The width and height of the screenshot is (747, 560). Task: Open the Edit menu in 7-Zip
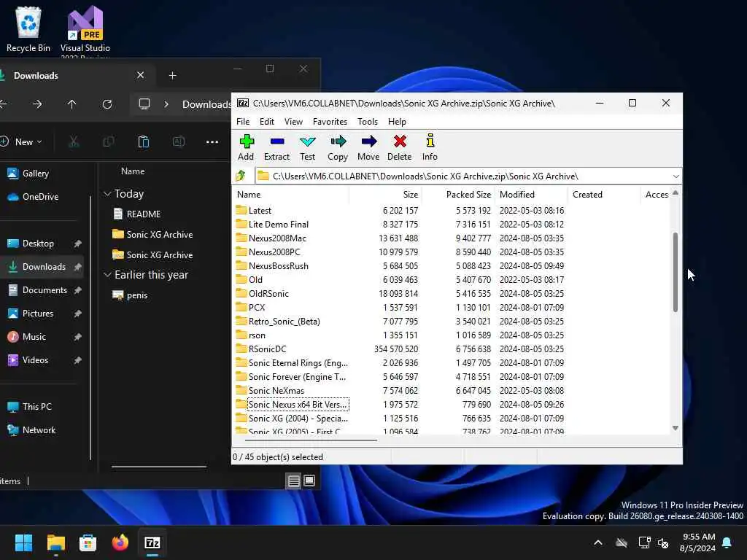pos(267,122)
